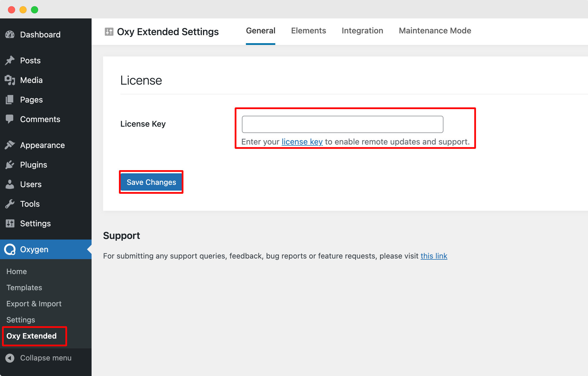
Task: Click the Appearance brush icon
Action: point(10,145)
